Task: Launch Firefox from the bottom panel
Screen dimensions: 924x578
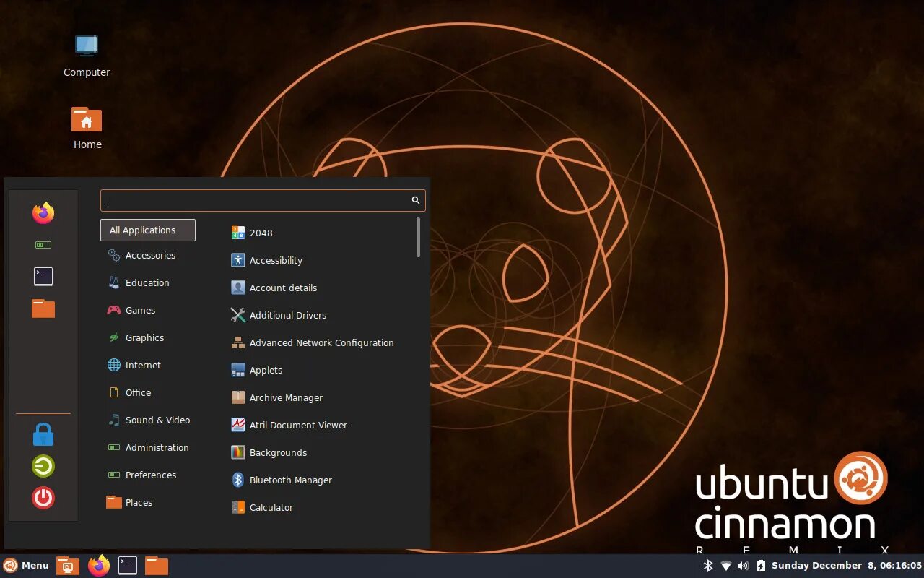Action: [x=99, y=566]
